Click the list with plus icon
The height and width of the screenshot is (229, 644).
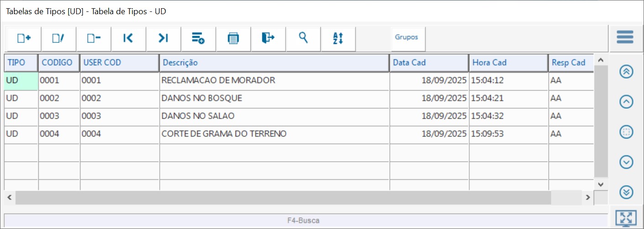click(198, 38)
